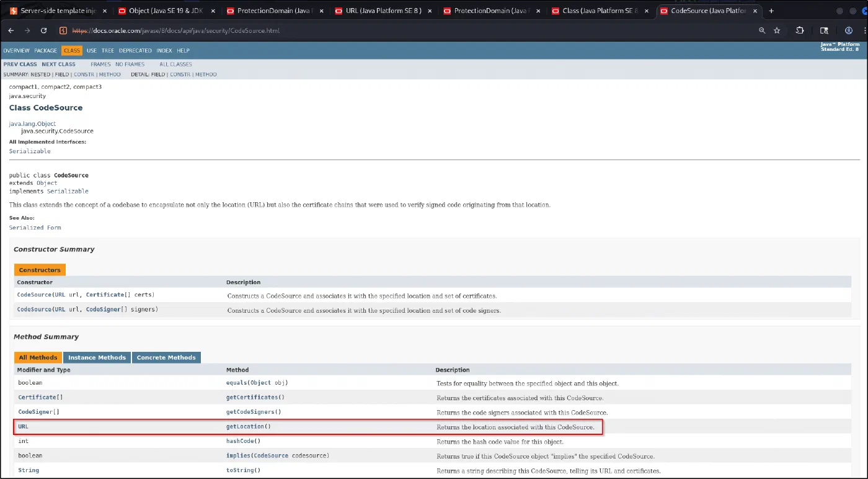Screen dimensions: 868x479
Task: Open the ALL CLASSES link
Action: tap(175, 65)
